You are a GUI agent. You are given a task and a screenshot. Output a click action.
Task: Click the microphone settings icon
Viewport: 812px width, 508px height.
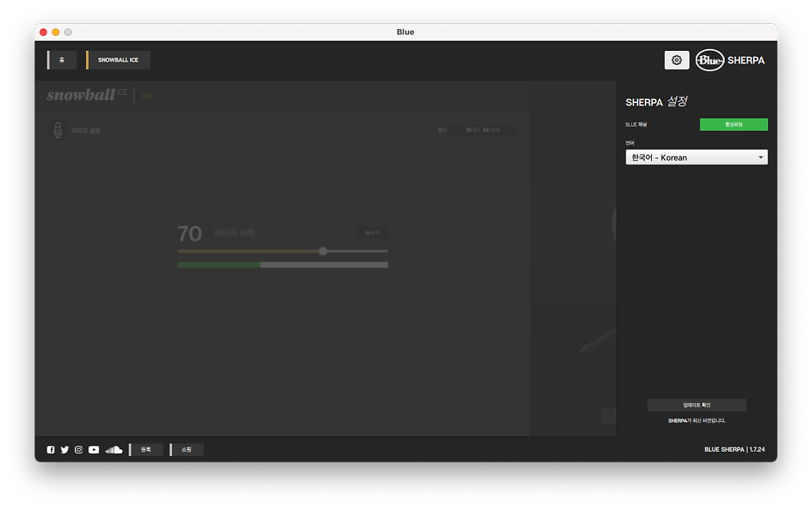click(58, 130)
